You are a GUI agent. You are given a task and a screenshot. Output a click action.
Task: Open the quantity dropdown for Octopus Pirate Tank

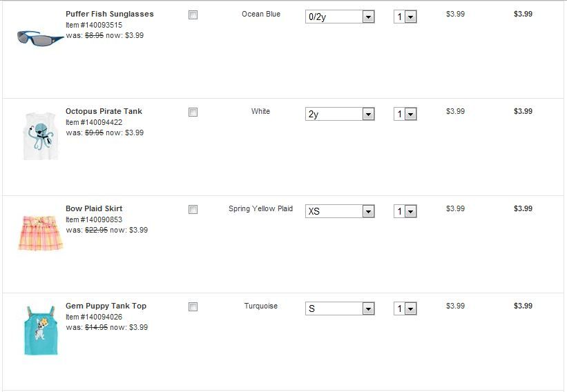[x=405, y=114]
